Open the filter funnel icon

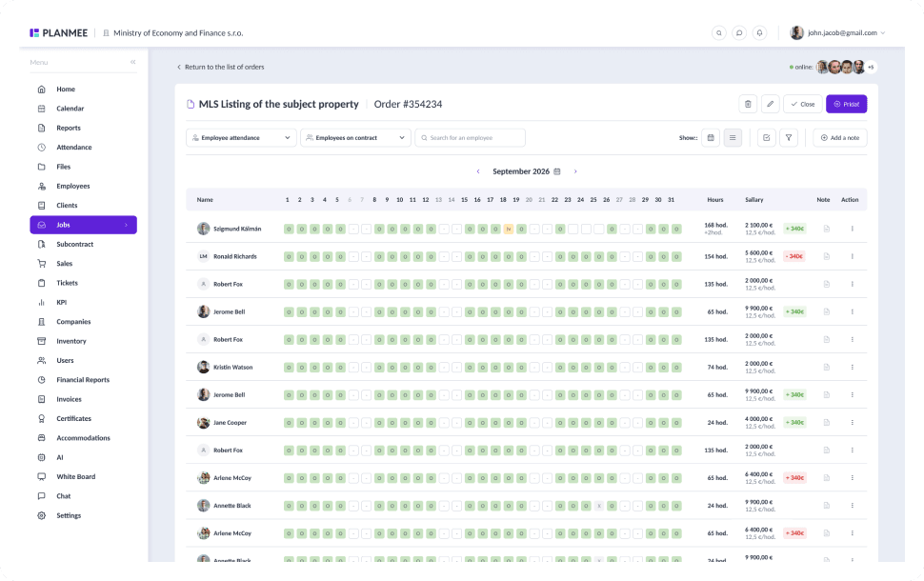coord(789,138)
